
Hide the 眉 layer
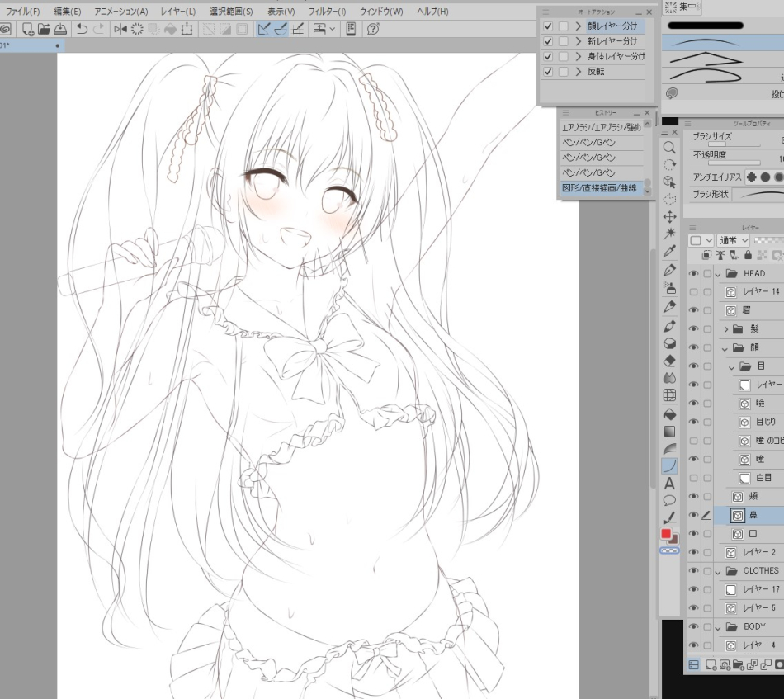click(x=693, y=310)
